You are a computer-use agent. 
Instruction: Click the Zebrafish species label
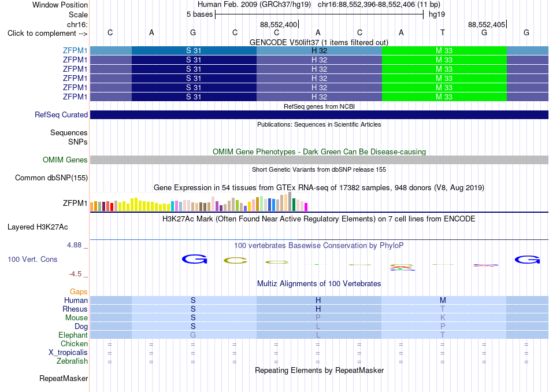(x=72, y=361)
